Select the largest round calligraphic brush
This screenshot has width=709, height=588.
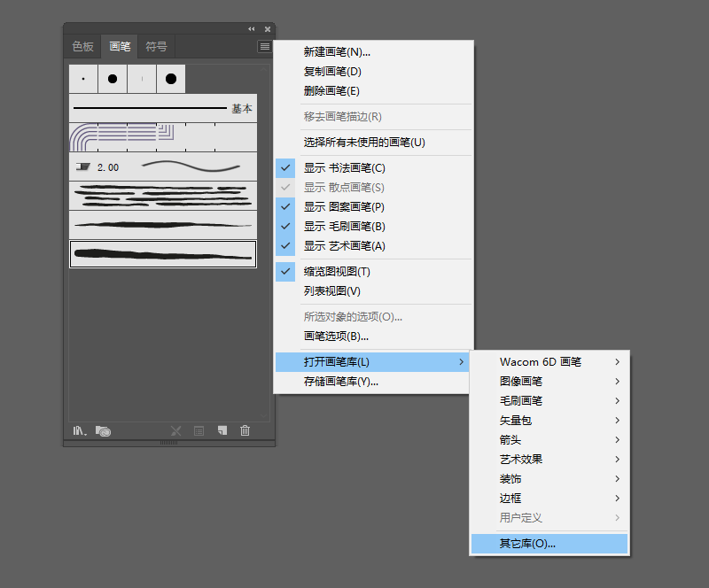point(171,79)
